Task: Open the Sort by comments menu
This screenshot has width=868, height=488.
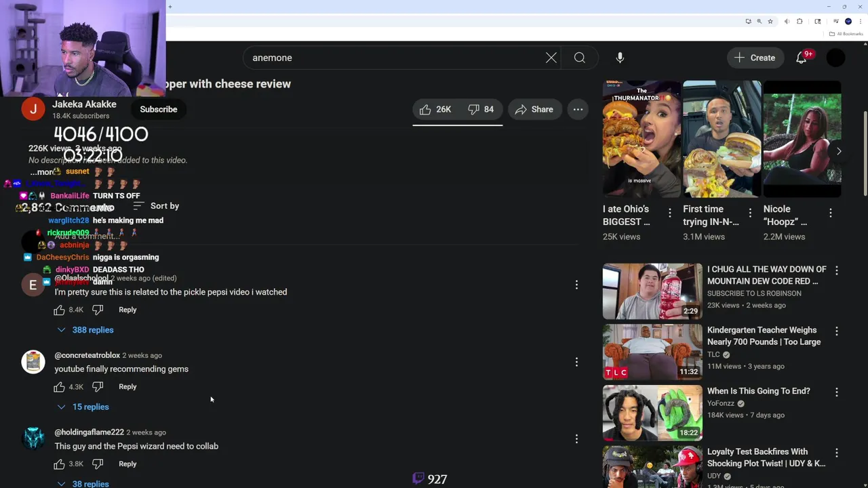Action: coord(156,205)
